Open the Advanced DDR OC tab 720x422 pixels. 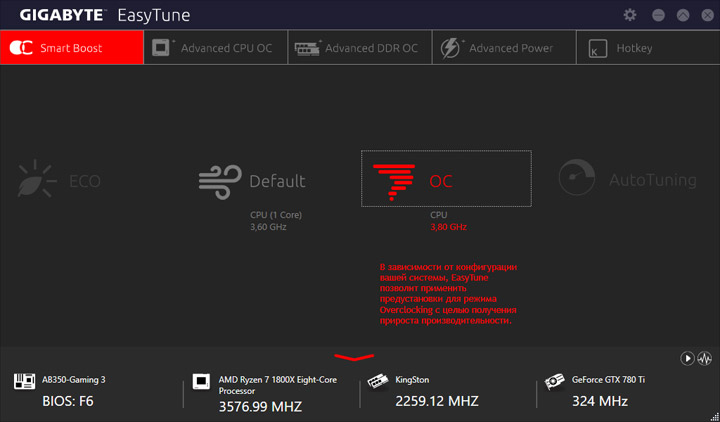(x=360, y=47)
